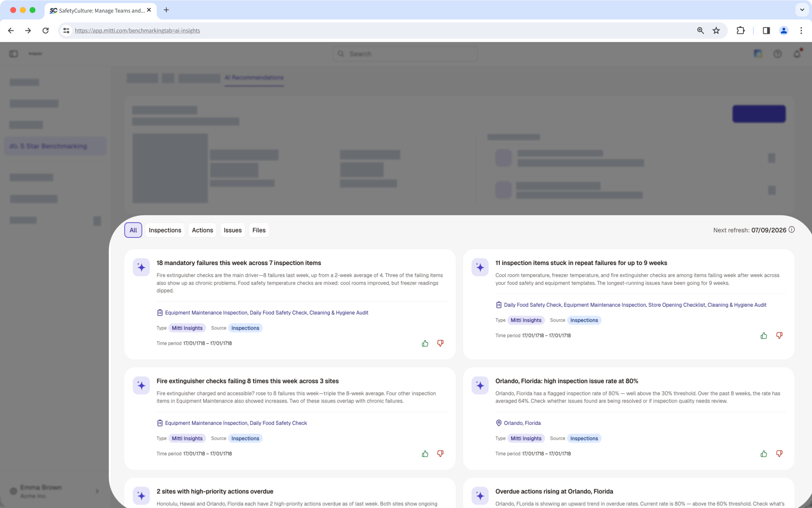Click heading 'Orlando, Florida: high inspection issue rate at 80%'
Screen dimensions: 812x508
click(x=566, y=381)
